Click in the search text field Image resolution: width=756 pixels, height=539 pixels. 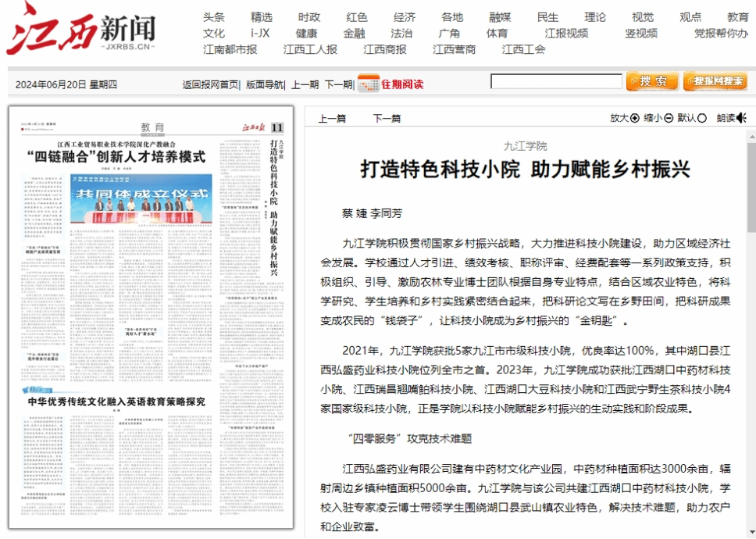click(x=556, y=81)
